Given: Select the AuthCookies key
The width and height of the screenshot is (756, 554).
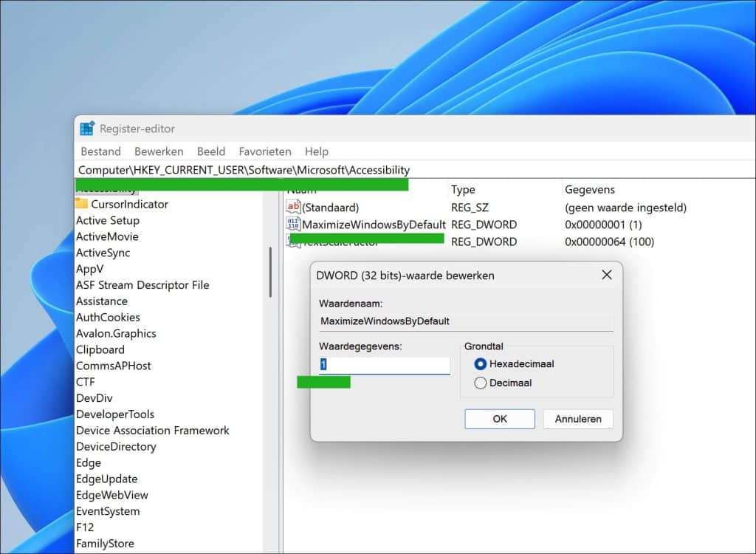Looking at the screenshot, I should click(108, 318).
